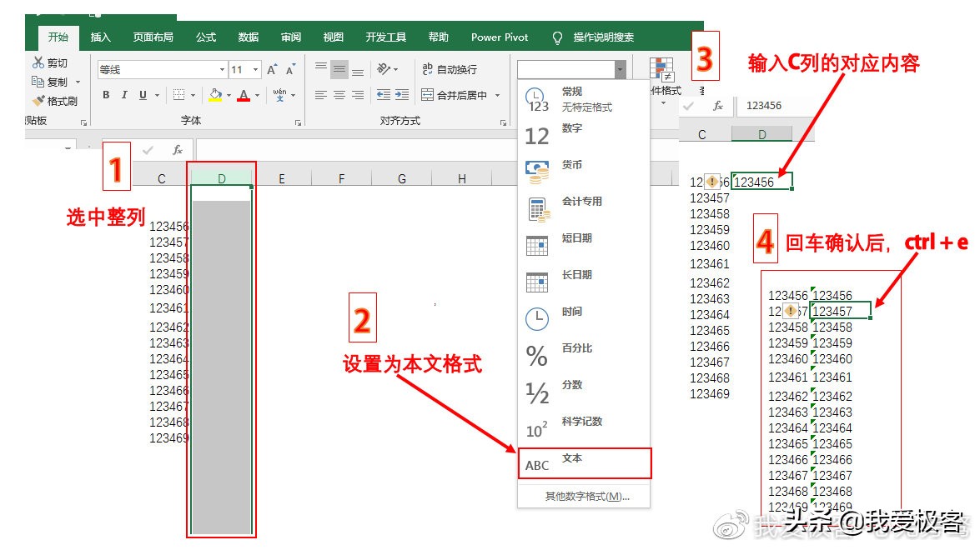The height and width of the screenshot is (550, 980).
Task: Toggle center alignment in 对齐方式 group
Action: 338,94
